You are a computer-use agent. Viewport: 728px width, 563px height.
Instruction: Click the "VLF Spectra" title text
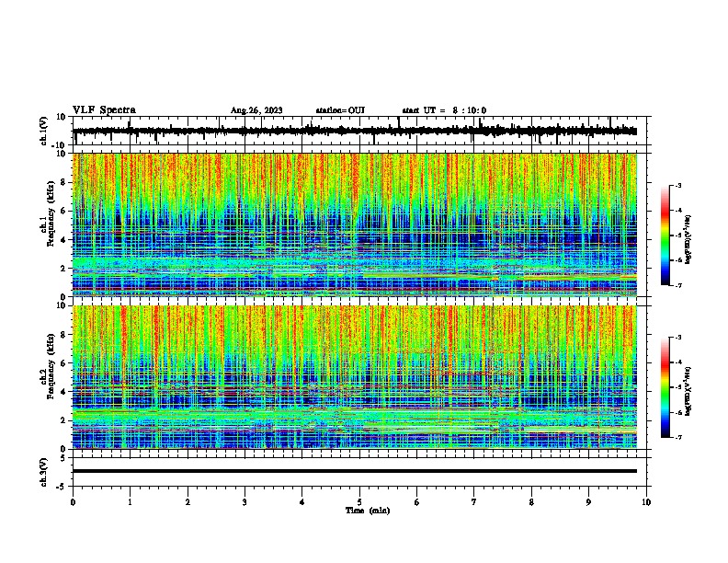[x=104, y=110]
